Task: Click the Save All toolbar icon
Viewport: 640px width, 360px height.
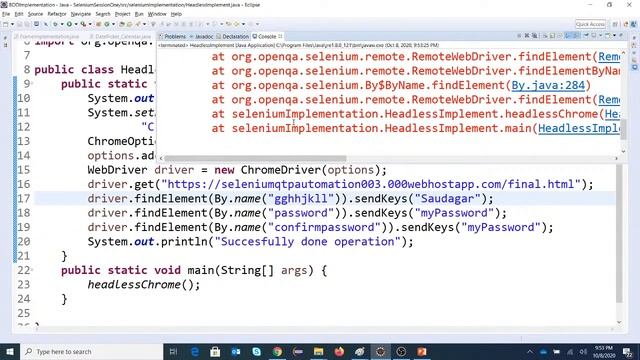Action: click(27, 24)
